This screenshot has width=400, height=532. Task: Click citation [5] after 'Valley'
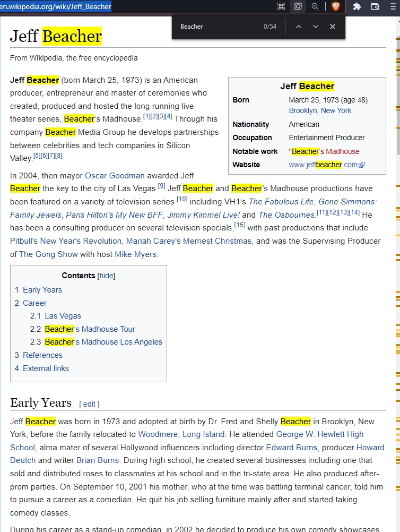(37, 156)
